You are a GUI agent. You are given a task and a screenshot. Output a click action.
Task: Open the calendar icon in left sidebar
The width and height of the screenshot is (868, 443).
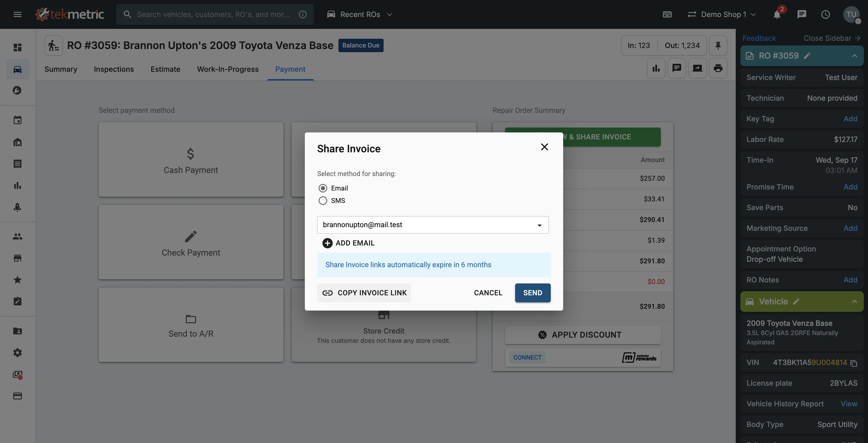(x=18, y=120)
